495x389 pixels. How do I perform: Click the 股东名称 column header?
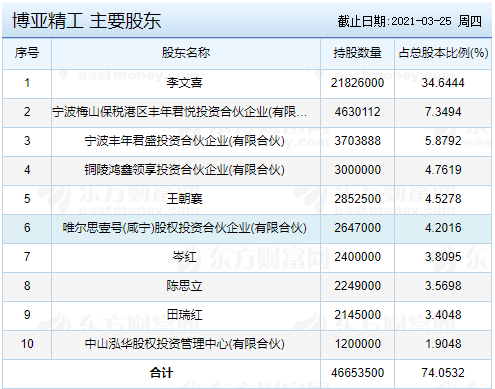coord(186,53)
